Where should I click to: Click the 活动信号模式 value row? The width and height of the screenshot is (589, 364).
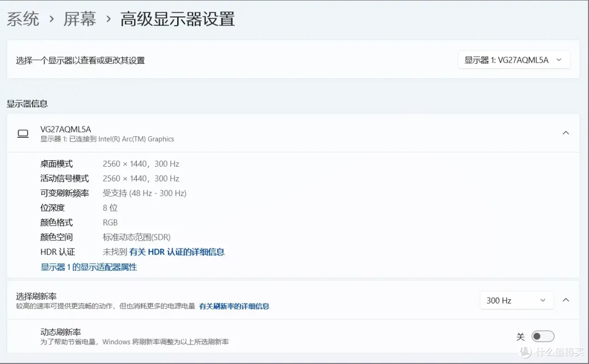141,178
